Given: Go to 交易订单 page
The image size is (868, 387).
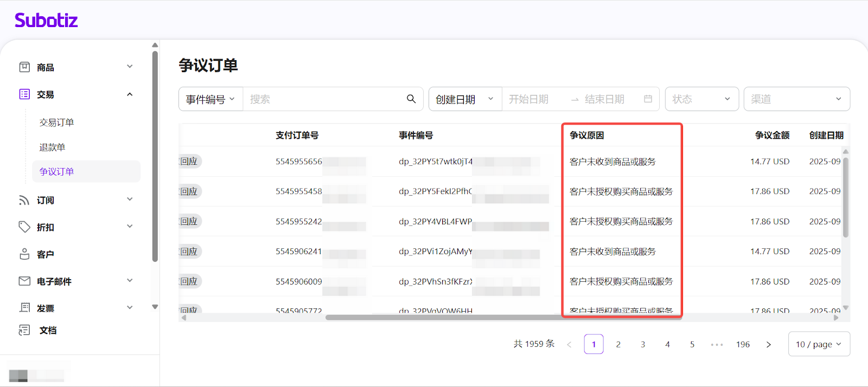Looking at the screenshot, I should (x=56, y=122).
